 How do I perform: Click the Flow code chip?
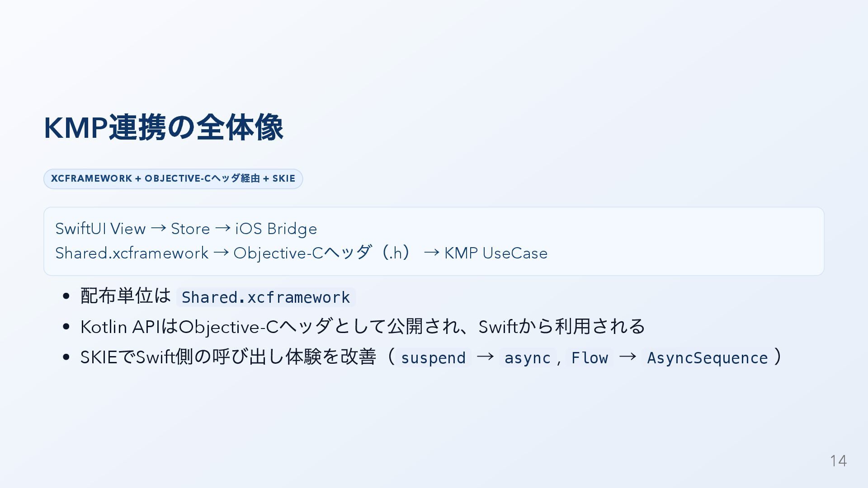590,358
